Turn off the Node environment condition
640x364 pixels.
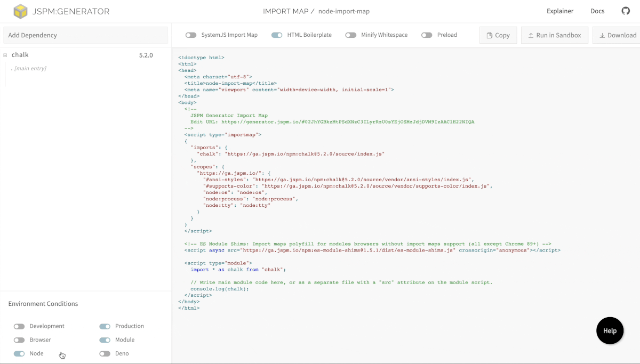point(20,353)
